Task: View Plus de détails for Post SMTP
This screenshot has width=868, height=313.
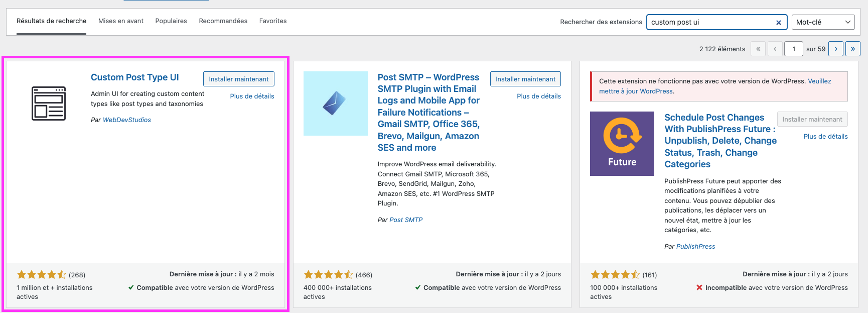Action: click(x=539, y=96)
